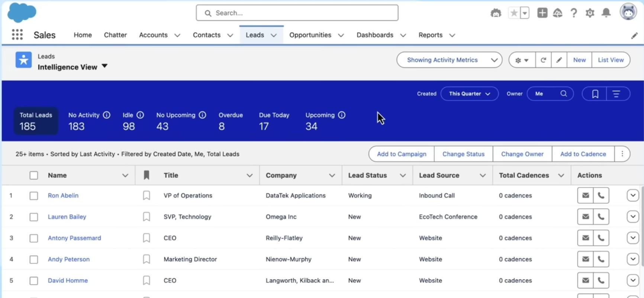Open the This Quarter created filter
644x298 pixels.
469,94
